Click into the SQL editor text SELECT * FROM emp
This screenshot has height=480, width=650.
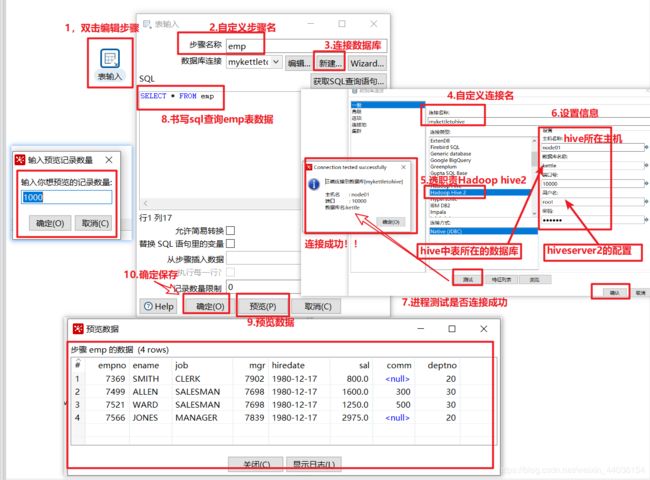(x=177, y=96)
